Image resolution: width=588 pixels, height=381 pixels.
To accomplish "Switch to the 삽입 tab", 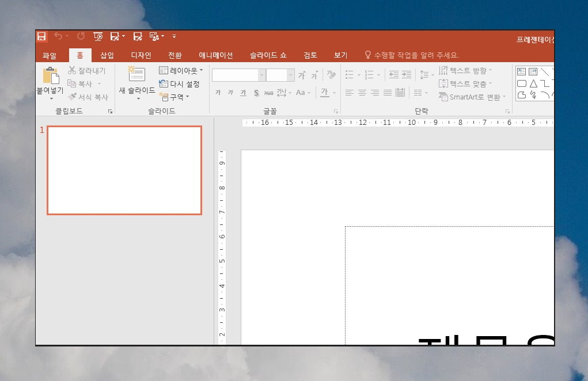I will pos(107,55).
